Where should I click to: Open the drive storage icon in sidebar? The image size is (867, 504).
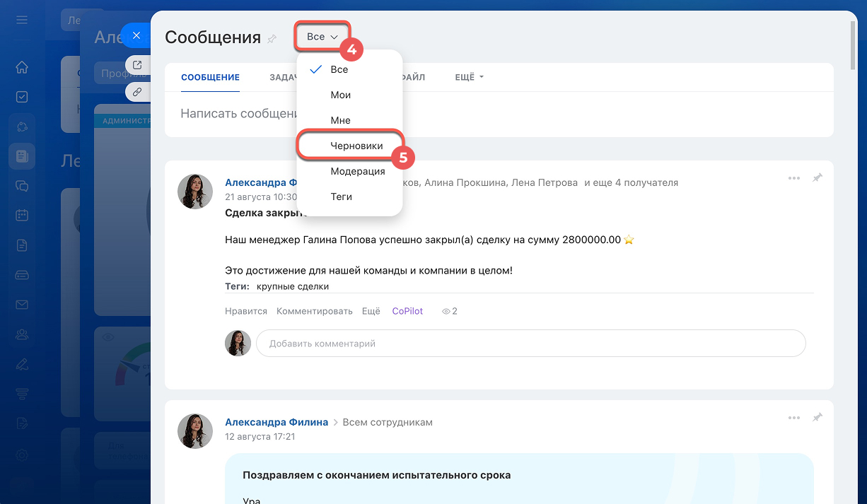(22, 275)
